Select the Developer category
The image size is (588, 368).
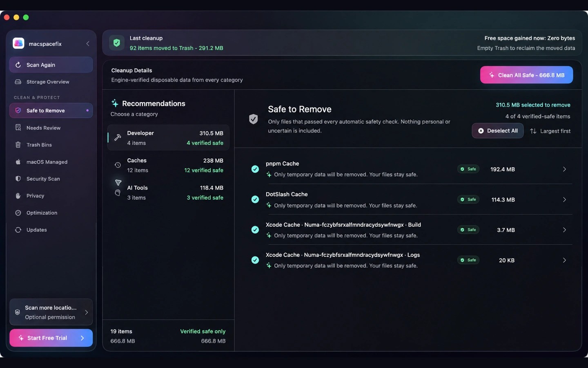click(168, 138)
